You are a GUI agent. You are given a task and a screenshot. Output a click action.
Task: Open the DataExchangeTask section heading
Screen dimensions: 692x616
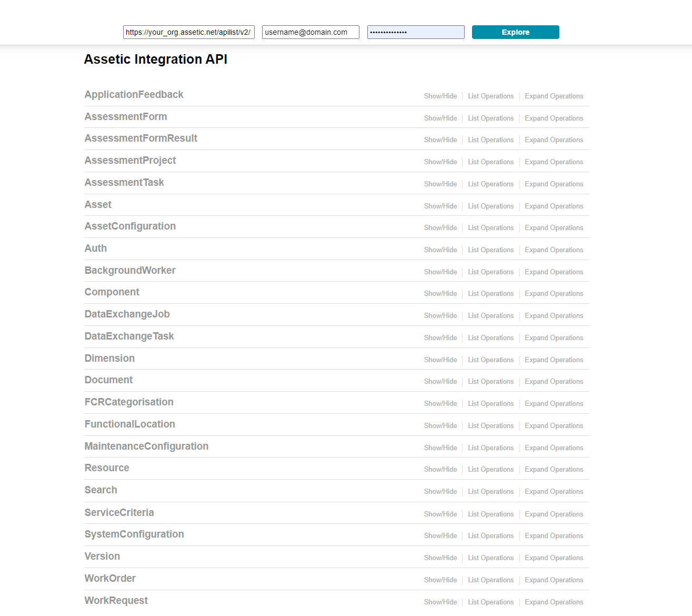pyautogui.click(x=129, y=336)
